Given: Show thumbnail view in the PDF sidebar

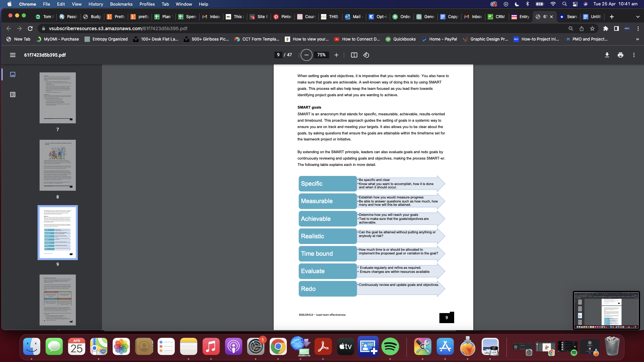Looking at the screenshot, I should 13,74.
